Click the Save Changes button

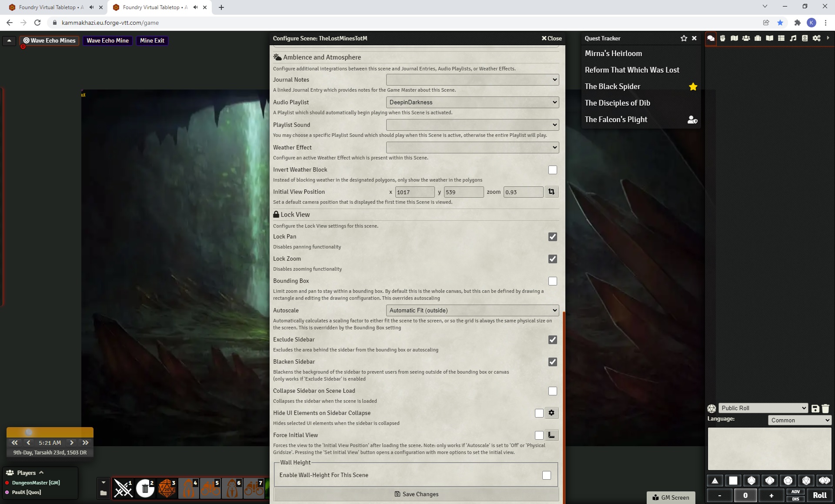click(x=416, y=494)
